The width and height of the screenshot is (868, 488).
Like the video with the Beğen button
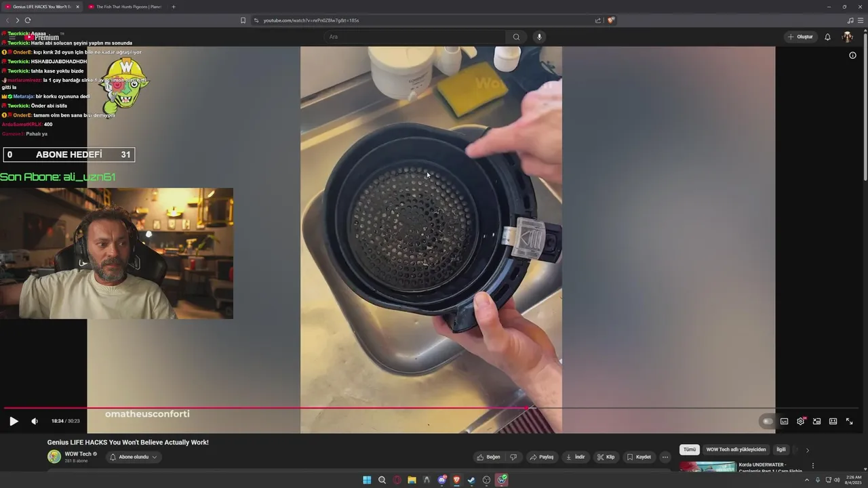pos(488,457)
